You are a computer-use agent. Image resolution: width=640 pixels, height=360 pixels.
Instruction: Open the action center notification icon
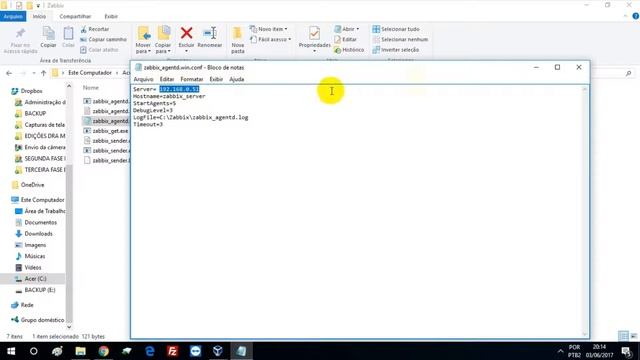(x=627, y=351)
